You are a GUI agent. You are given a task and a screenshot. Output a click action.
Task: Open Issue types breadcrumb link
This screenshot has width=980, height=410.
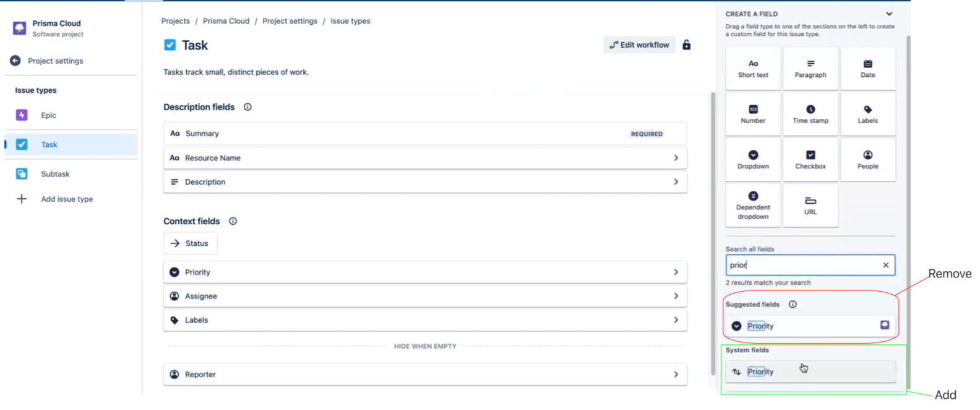(350, 21)
